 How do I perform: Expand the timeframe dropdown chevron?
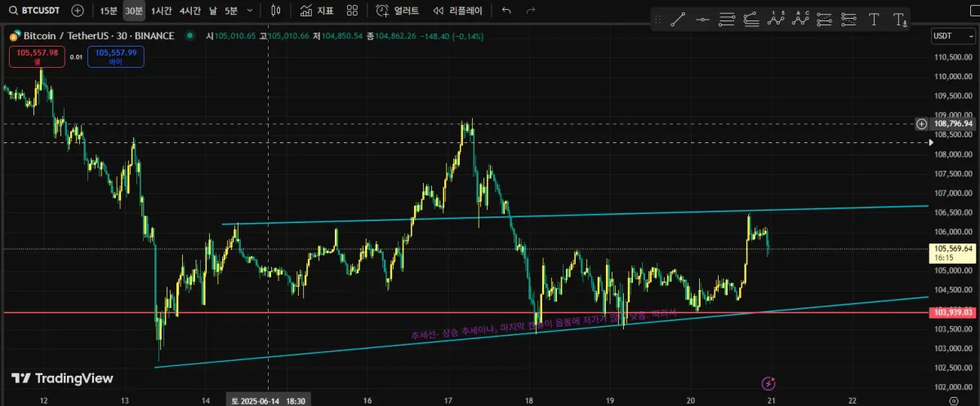250,11
